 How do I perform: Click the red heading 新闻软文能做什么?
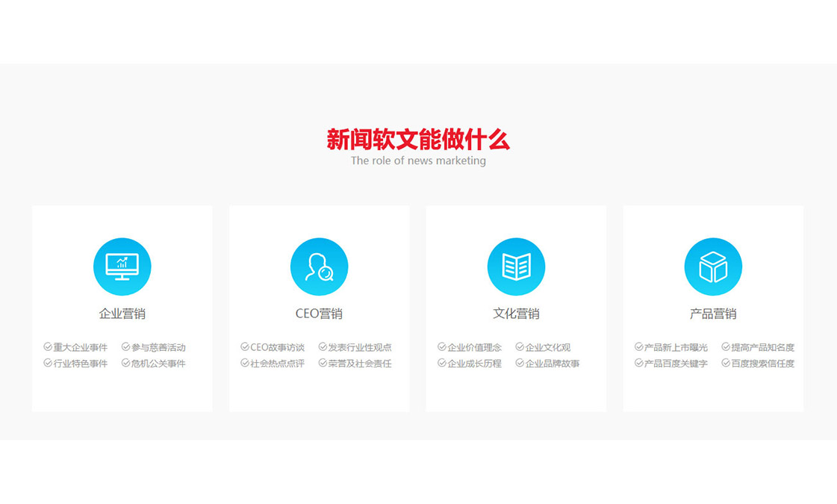[x=418, y=140]
